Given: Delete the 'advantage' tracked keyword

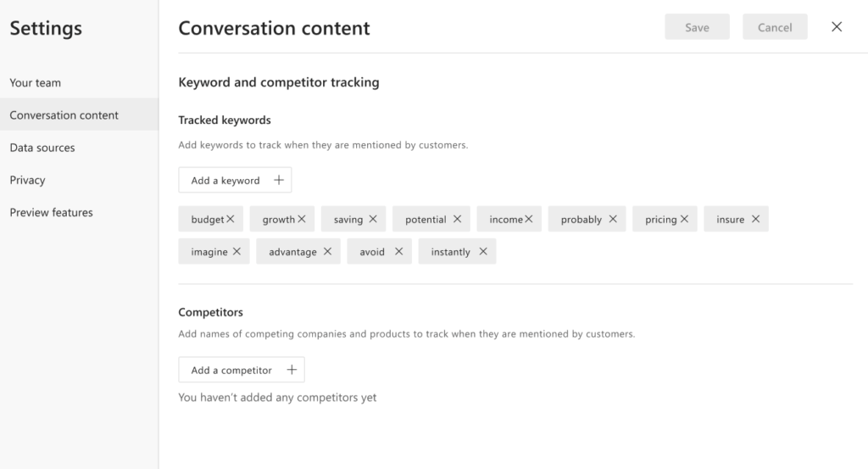Looking at the screenshot, I should point(327,252).
